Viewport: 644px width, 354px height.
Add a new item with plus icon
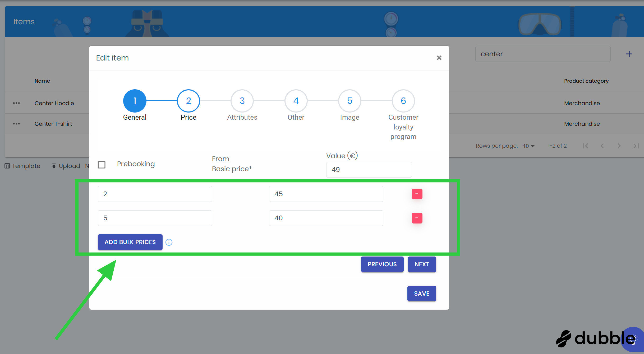(629, 54)
